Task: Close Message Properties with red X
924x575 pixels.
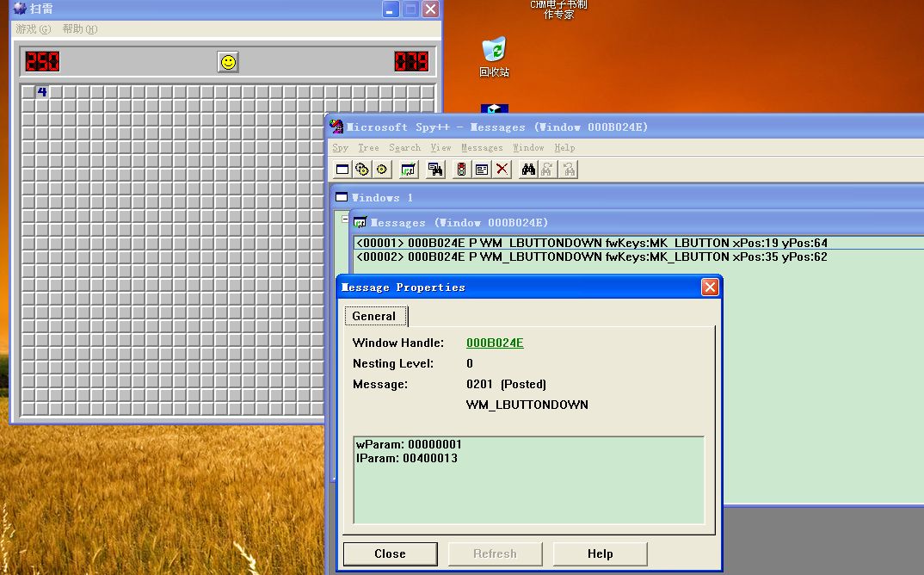Action: (710, 287)
